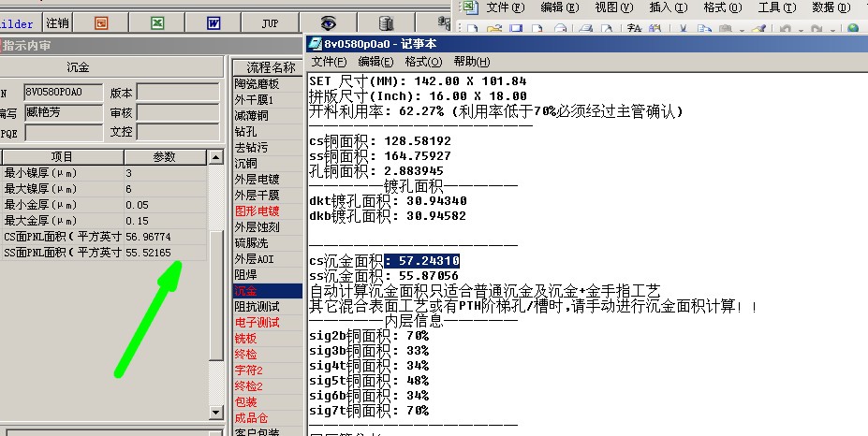Select the 沉金 process in list

(268, 290)
